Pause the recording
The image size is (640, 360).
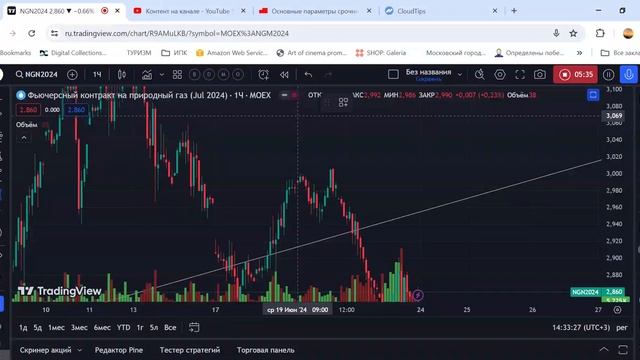pyautogui.click(x=608, y=74)
